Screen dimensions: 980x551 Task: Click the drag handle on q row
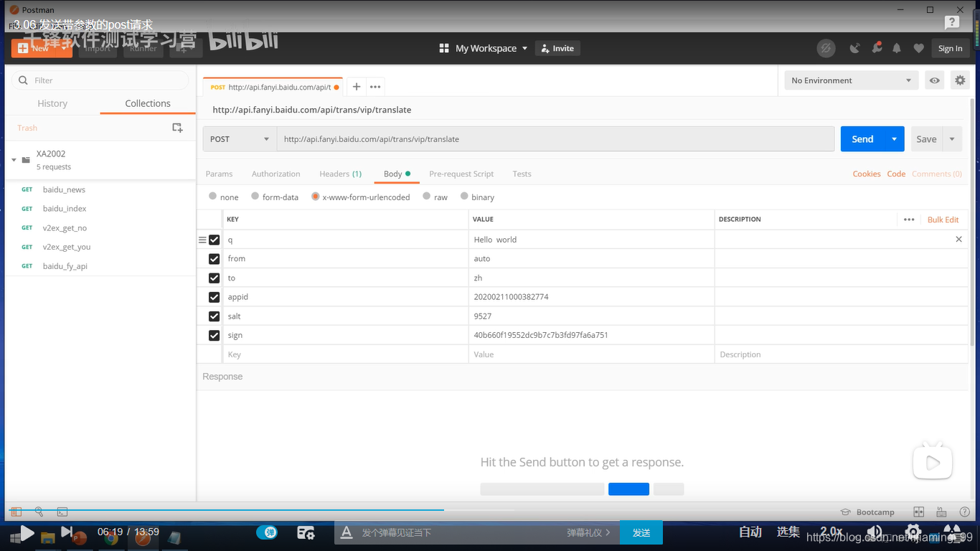click(202, 240)
